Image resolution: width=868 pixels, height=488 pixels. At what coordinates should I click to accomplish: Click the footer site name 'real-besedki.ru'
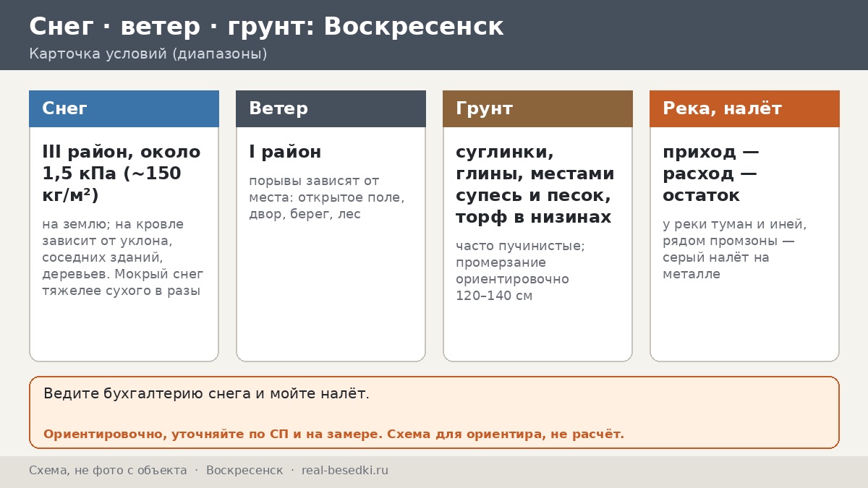(x=345, y=471)
